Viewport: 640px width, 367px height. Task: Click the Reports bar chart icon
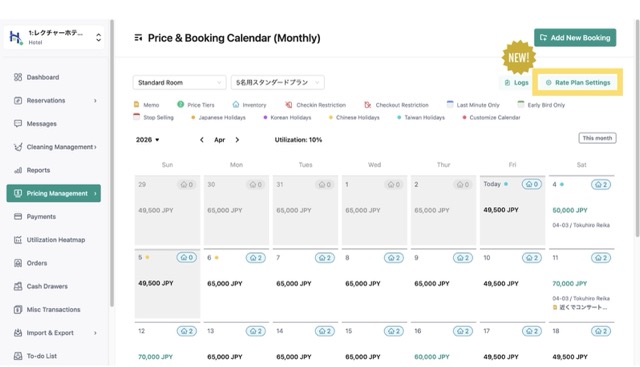(18, 170)
